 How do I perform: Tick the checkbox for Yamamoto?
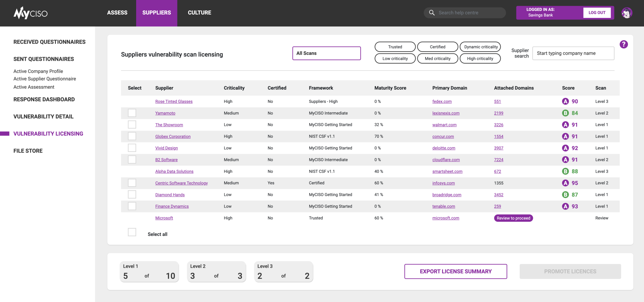pos(132,113)
